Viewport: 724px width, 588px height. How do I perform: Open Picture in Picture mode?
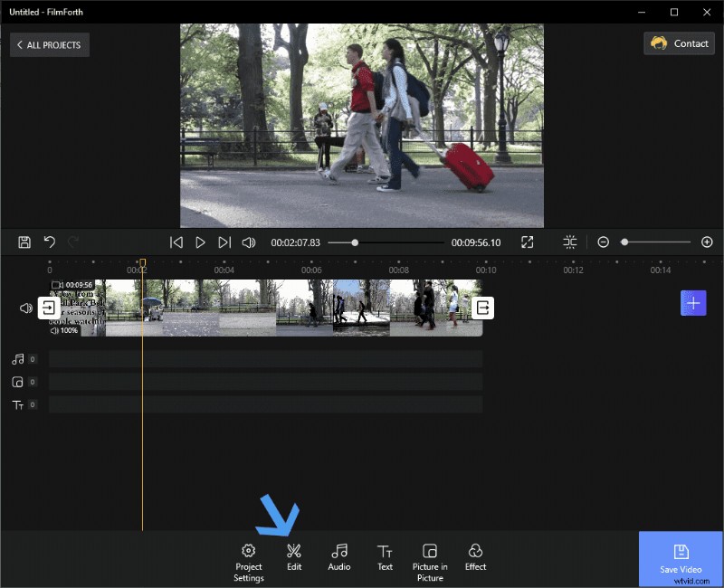(429, 554)
